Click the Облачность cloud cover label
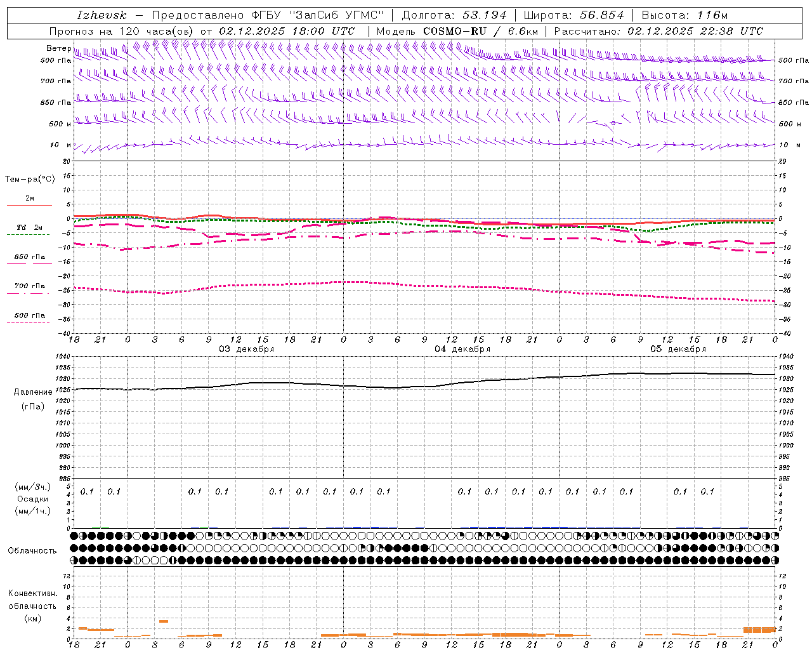Viewport: 812px width, 650px height. coord(32,551)
